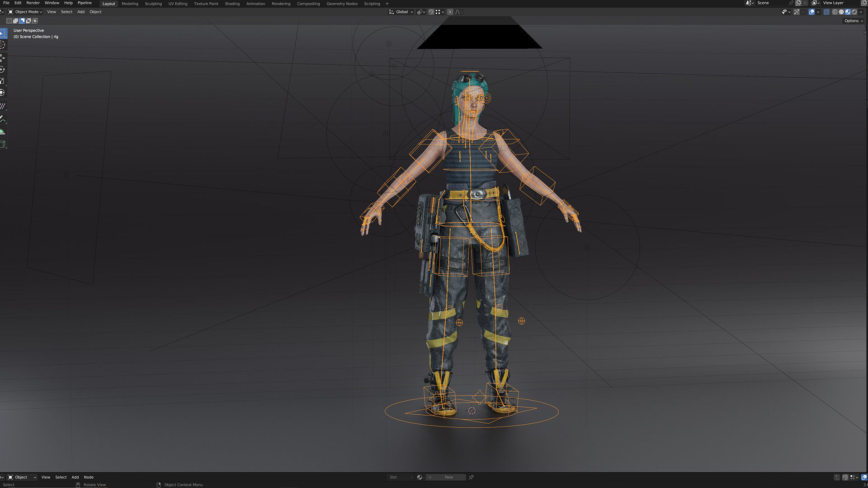Toggle proportional editing
This screenshot has height=488, width=868.
tap(450, 12)
